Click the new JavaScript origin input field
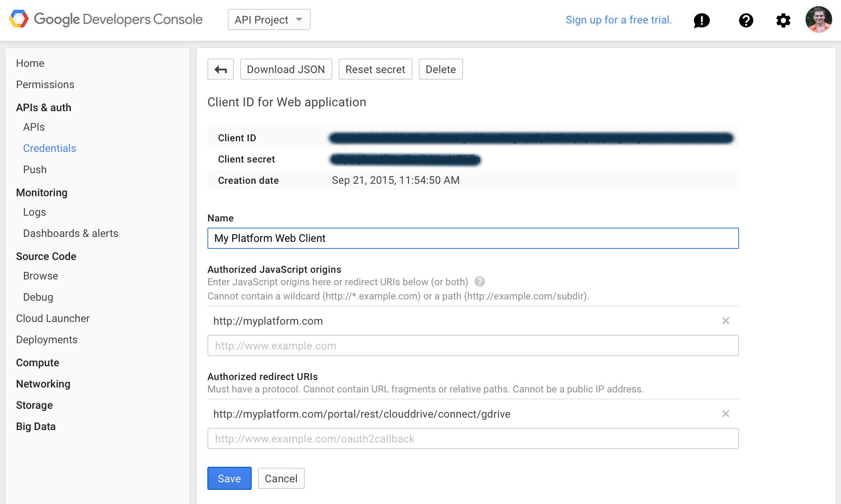The height and width of the screenshot is (504, 841). click(x=473, y=345)
